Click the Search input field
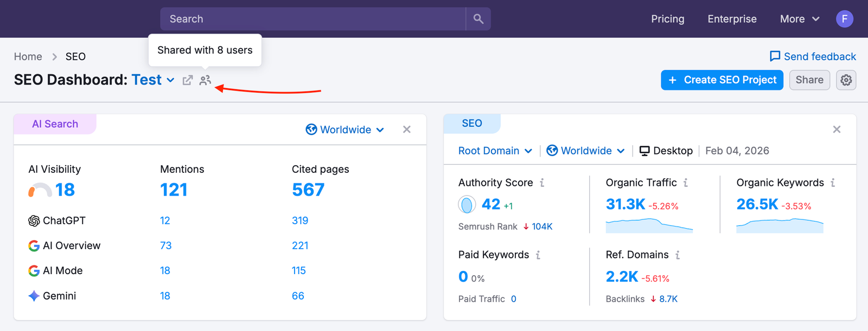 (x=313, y=19)
